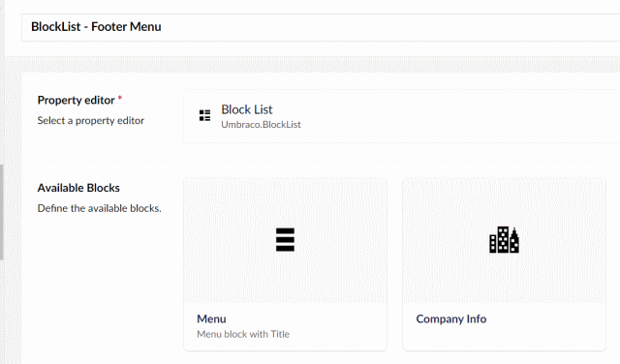
Task: Click the Available Blocks heading label
Action: 78,188
